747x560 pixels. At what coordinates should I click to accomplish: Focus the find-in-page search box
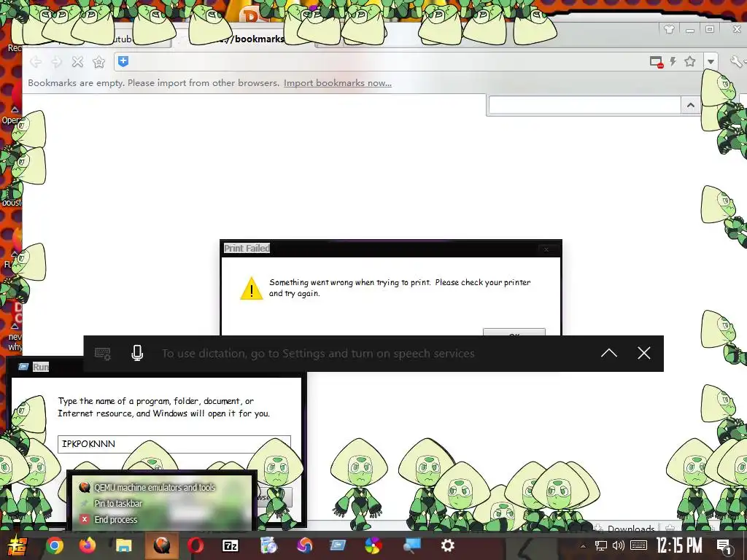(584, 105)
